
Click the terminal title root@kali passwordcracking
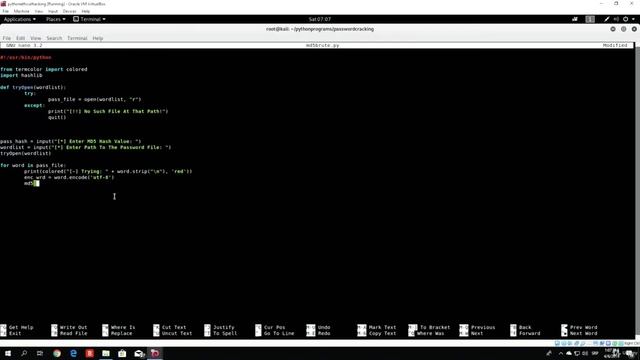pyautogui.click(x=320, y=29)
